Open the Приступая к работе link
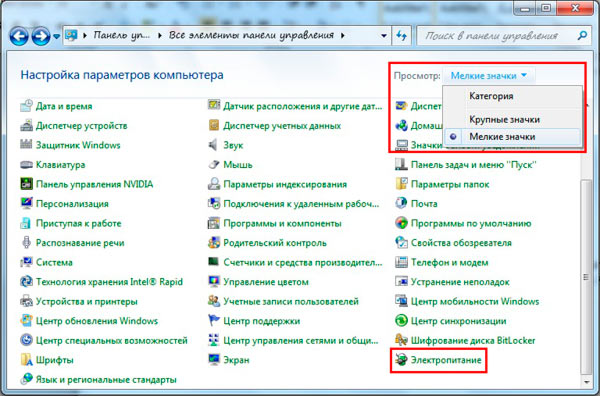 coord(78,223)
